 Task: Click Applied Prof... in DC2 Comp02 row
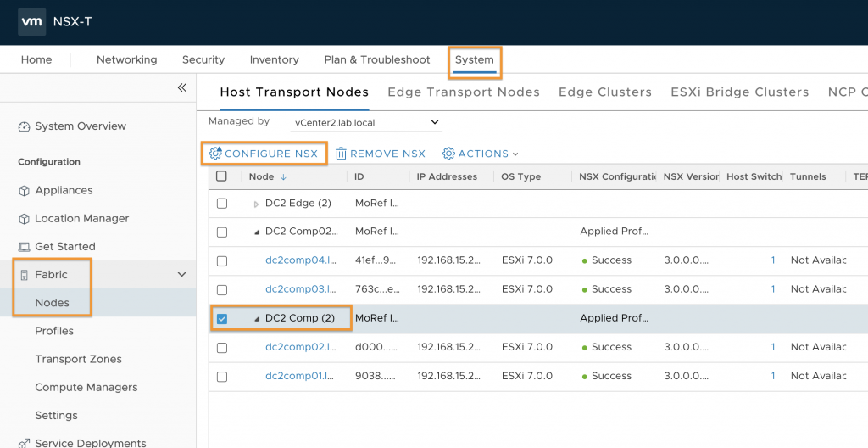point(614,231)
